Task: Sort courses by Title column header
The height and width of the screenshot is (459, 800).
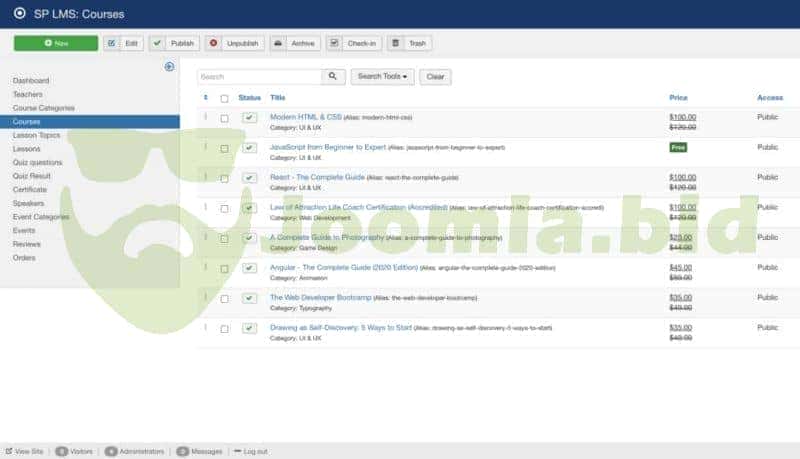Action: point(277,98)
